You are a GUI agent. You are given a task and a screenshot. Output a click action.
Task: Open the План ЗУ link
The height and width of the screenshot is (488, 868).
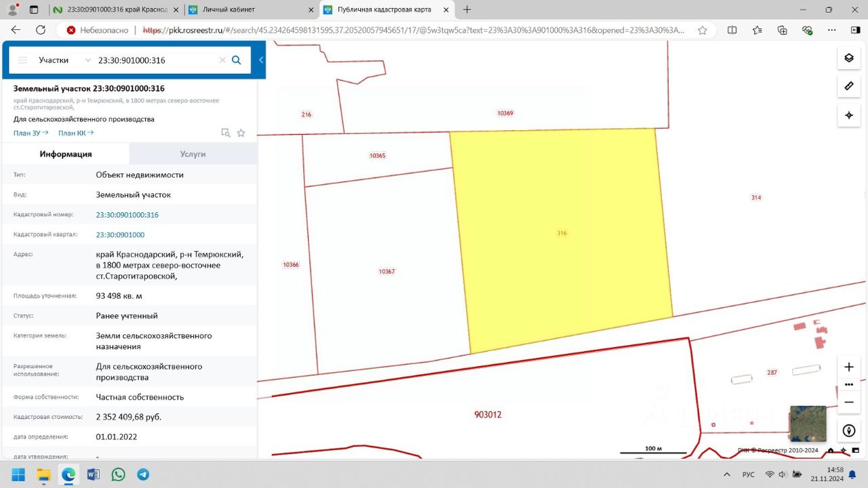pos(31,133)
